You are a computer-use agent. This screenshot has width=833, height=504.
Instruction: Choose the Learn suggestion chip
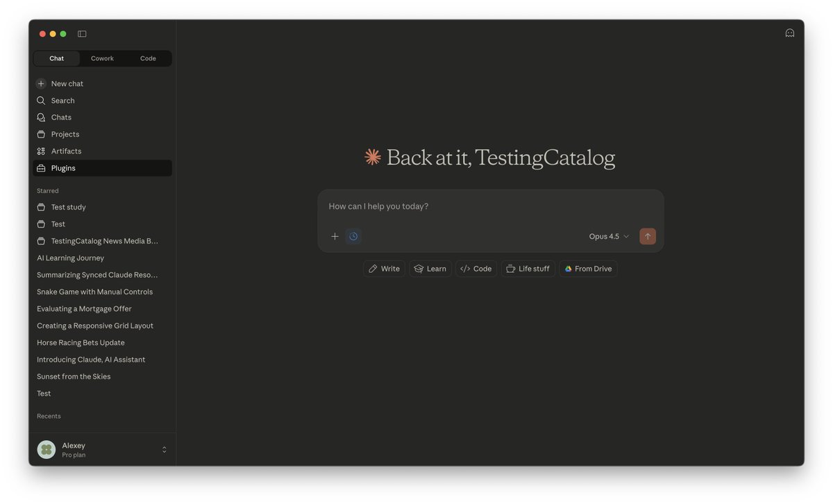430,269
